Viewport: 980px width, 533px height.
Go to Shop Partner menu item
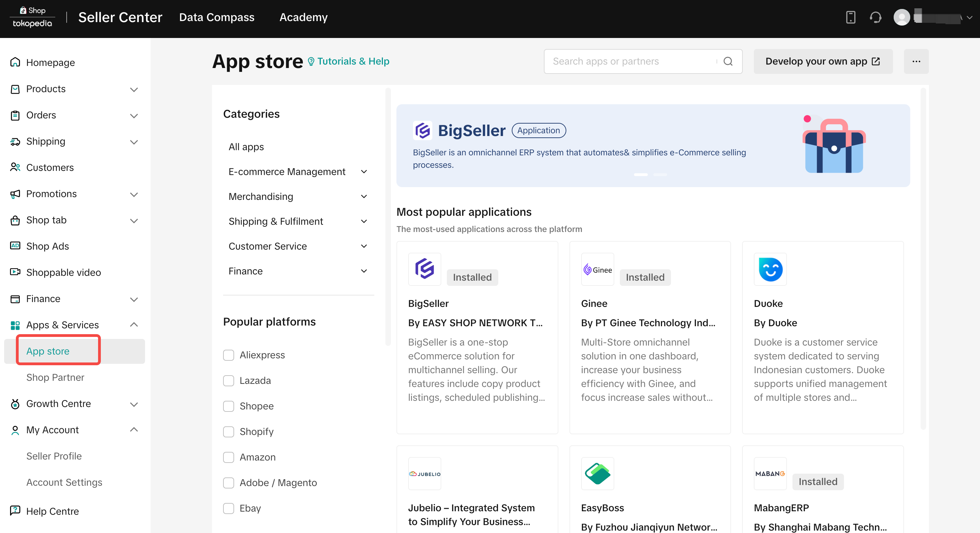coord(55,377)
